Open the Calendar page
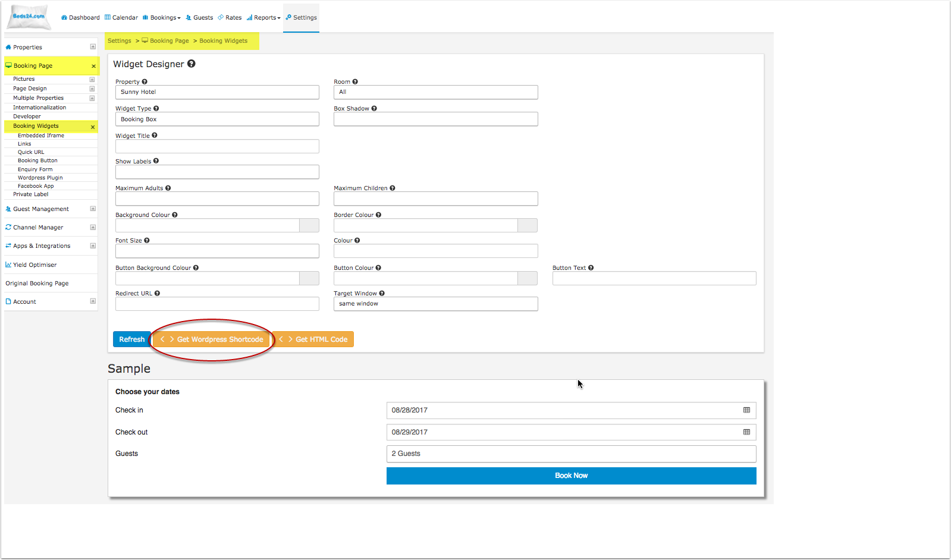The image size is (951, 560). tap(121, 18)
